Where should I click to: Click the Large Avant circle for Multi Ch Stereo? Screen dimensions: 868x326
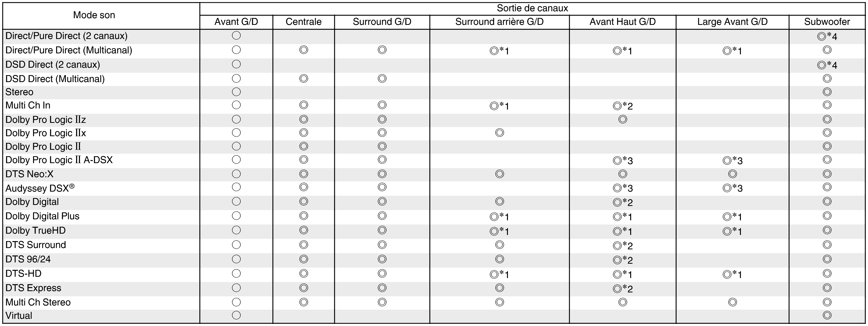pos(732,302)
